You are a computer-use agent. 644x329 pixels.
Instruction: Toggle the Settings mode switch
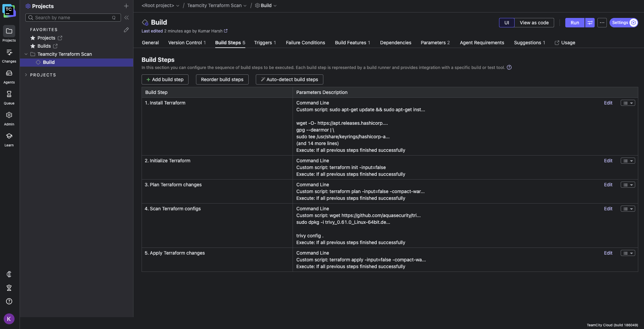click(x=624, y=23)
